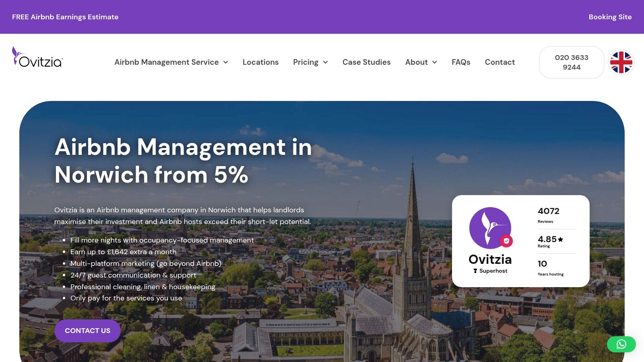Go to Case Studies
644x362 pixels.
click(x=366, y=62)
